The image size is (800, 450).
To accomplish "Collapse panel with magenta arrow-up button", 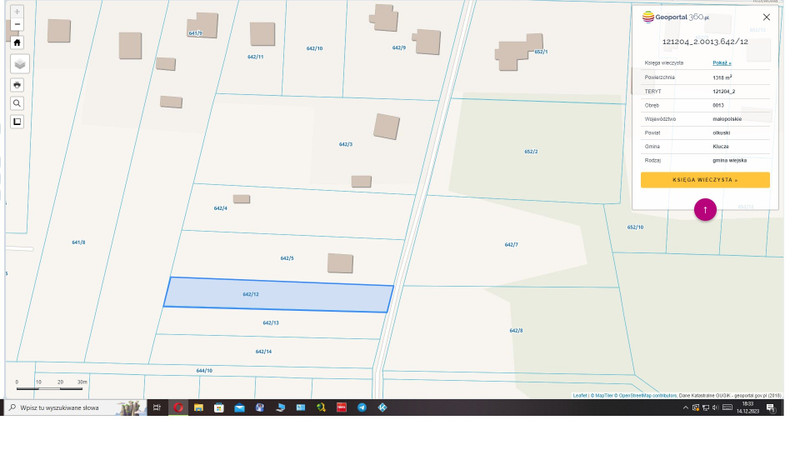I will (705, 210).
